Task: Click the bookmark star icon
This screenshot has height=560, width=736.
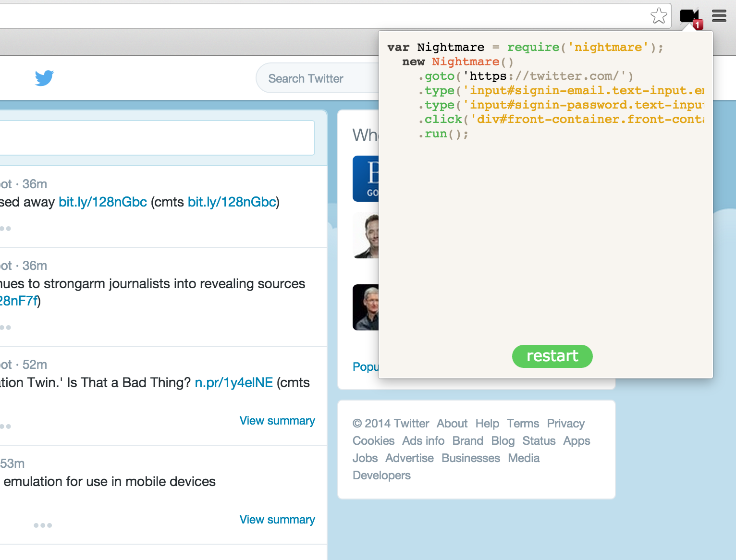Action: click(659, 16)
